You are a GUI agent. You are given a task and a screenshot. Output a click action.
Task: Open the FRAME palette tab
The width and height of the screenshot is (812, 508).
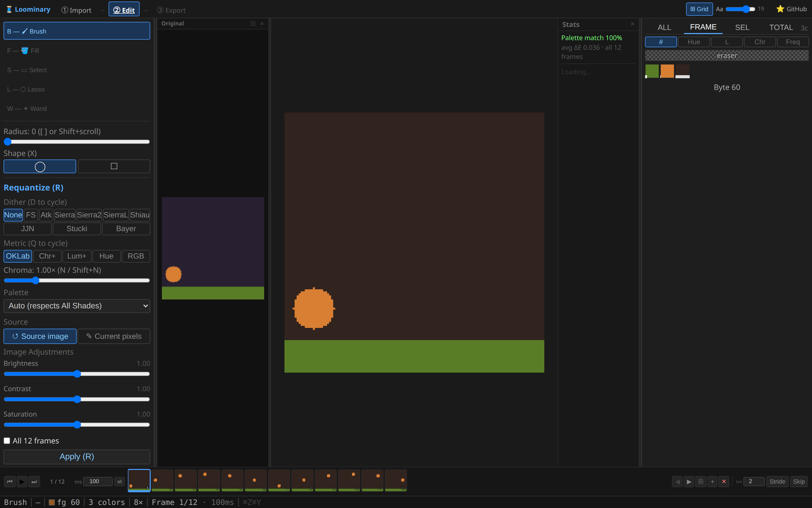703,27
